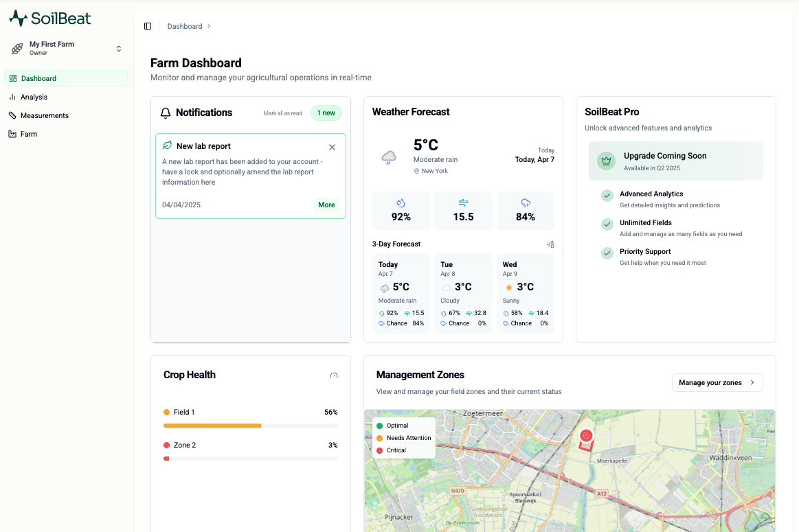Click the rain cloud icon beside 5°C
This screenshot has width=799, height=532.
pos(389,158)
